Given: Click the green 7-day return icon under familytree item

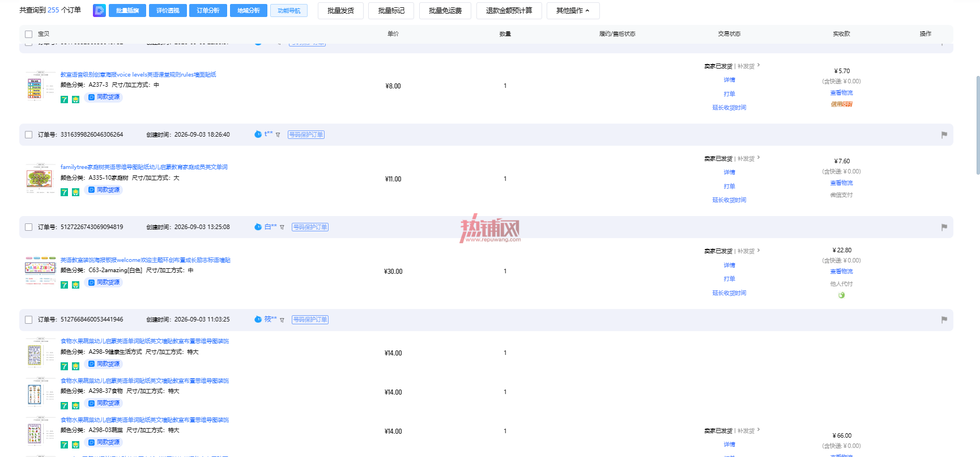Looking at the screenshot, I should click(64, 192).
